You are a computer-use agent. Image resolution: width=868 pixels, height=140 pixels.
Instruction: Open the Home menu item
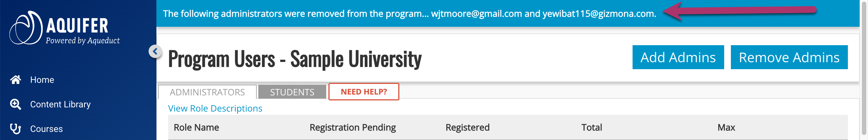pyautogui.click(x=42, y=80)
